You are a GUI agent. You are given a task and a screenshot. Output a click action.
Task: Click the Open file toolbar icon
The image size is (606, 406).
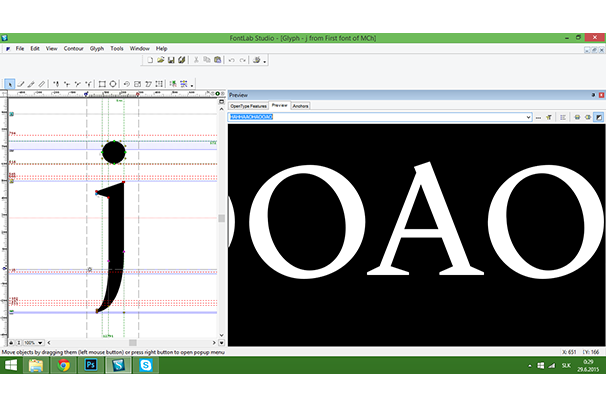(160, 60)
